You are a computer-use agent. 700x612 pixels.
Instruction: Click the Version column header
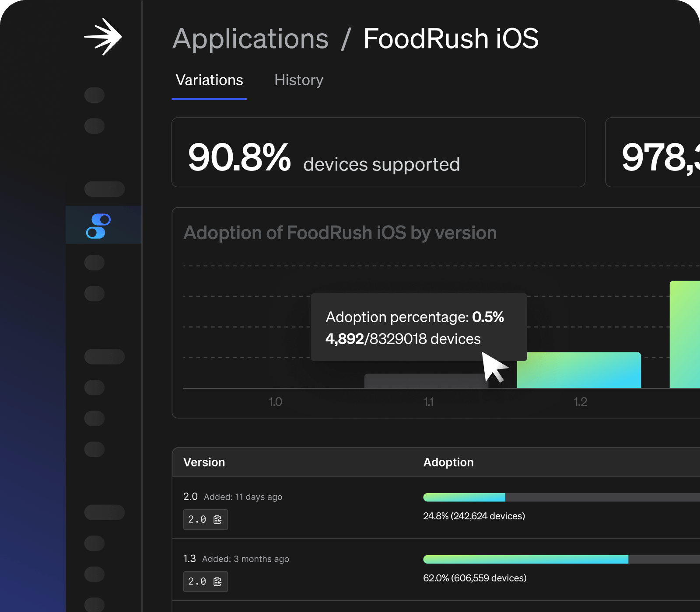click(x=204, y=462)
